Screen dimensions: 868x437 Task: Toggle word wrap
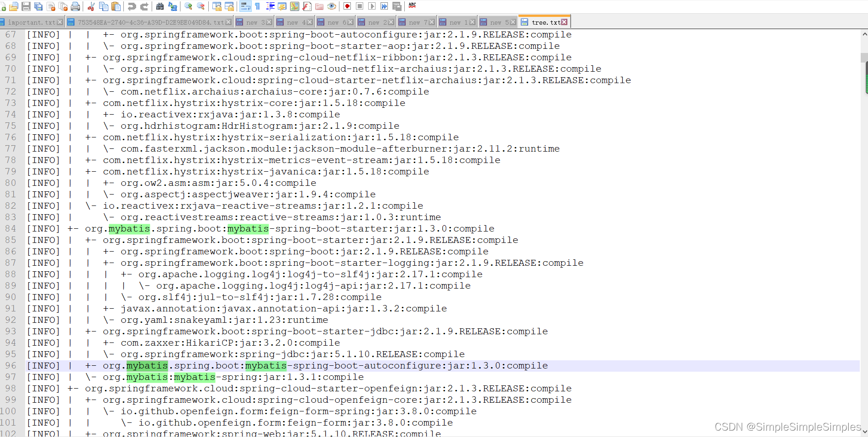[245, 6]
